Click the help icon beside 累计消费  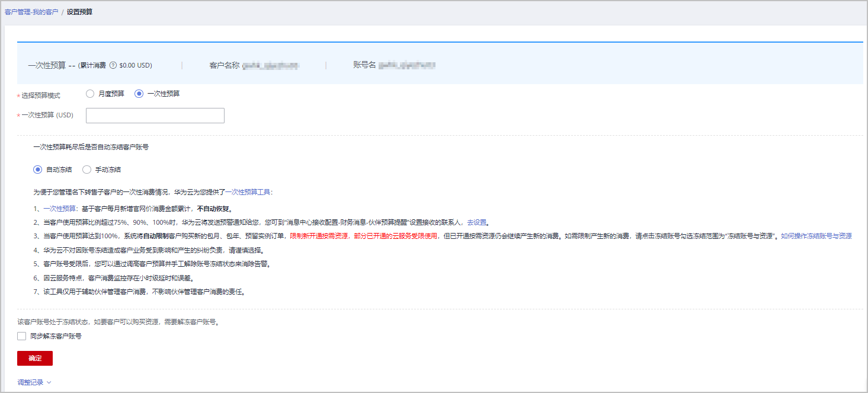(113, 65)
